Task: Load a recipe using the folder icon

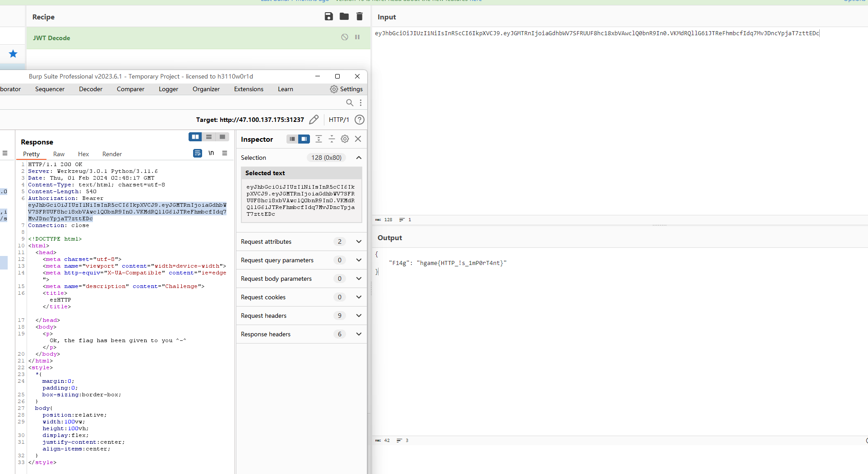Action: click(344, 17)
